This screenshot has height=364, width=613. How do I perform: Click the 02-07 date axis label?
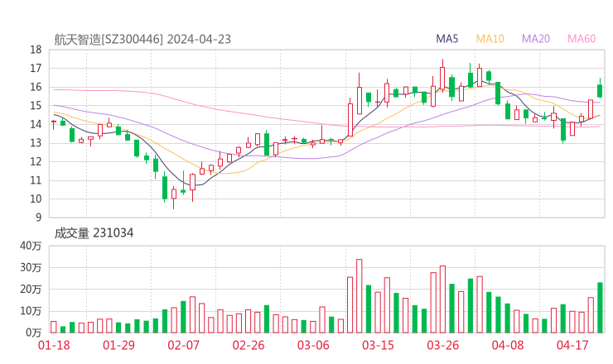point(183,345)
